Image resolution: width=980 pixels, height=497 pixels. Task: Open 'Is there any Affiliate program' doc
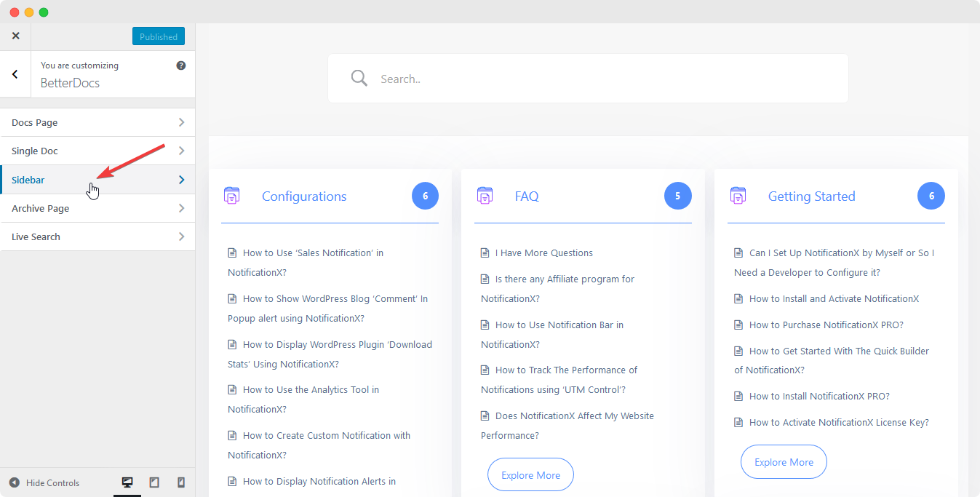coord(557,289)
